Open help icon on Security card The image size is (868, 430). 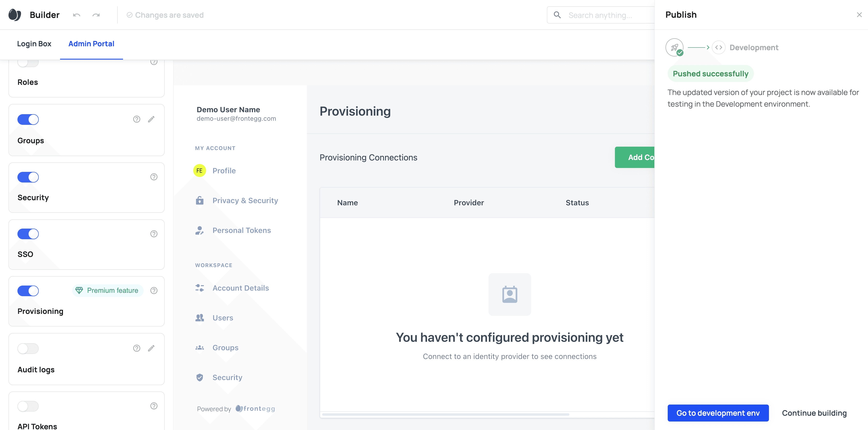(154, 177)
